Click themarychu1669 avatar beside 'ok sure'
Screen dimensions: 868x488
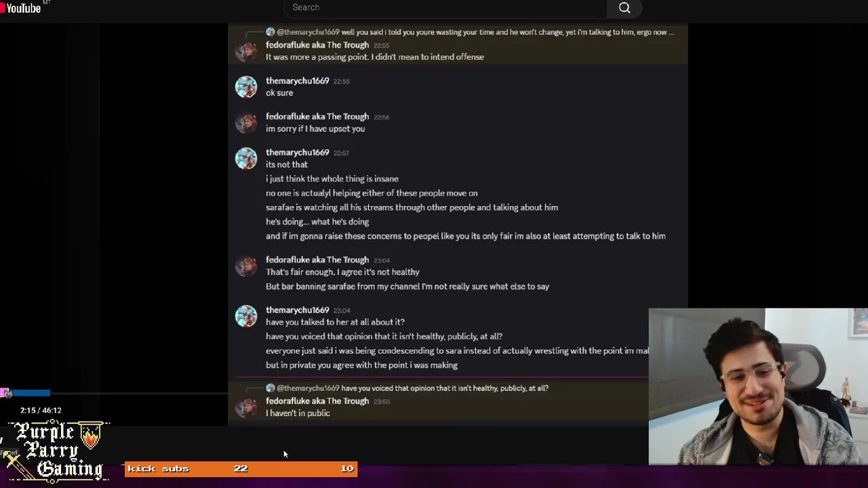tap(246, 87)
